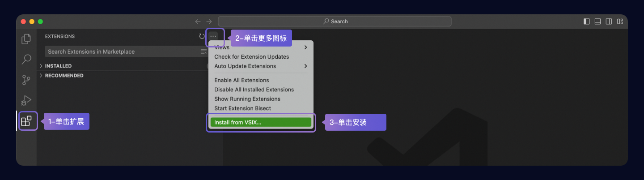Click the yellow minimize window button
This screenshot has height=180, width=644.
(x=32, y=21)
